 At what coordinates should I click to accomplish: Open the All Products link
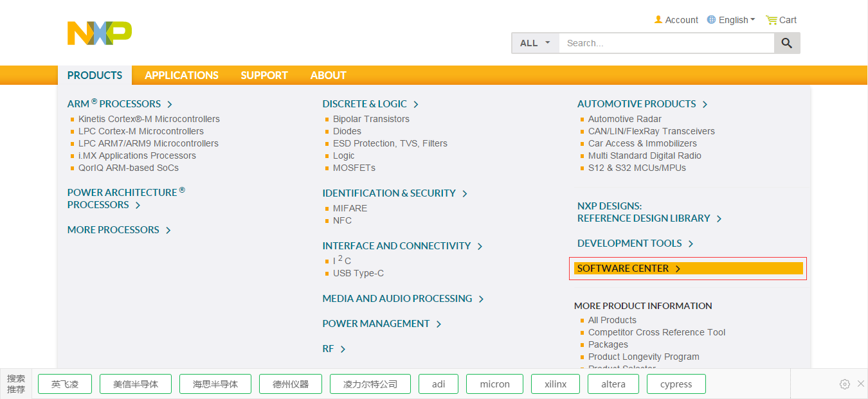(612, 320)
